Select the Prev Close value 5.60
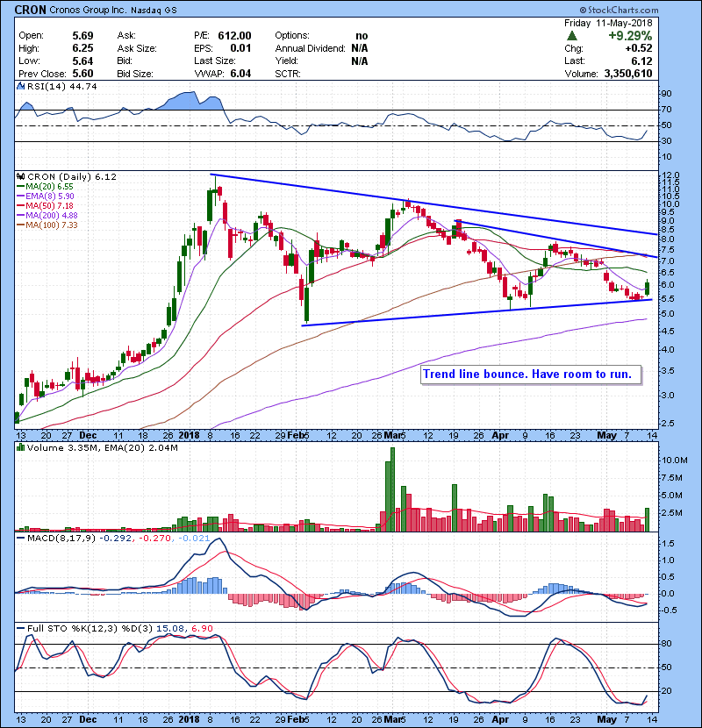702x728 pixels. 82,74
